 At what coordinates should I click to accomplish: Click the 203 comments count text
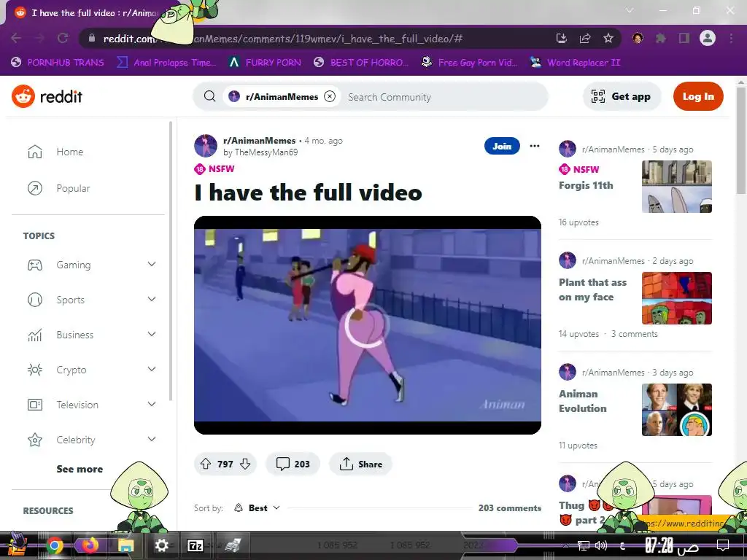click(510, 508)
